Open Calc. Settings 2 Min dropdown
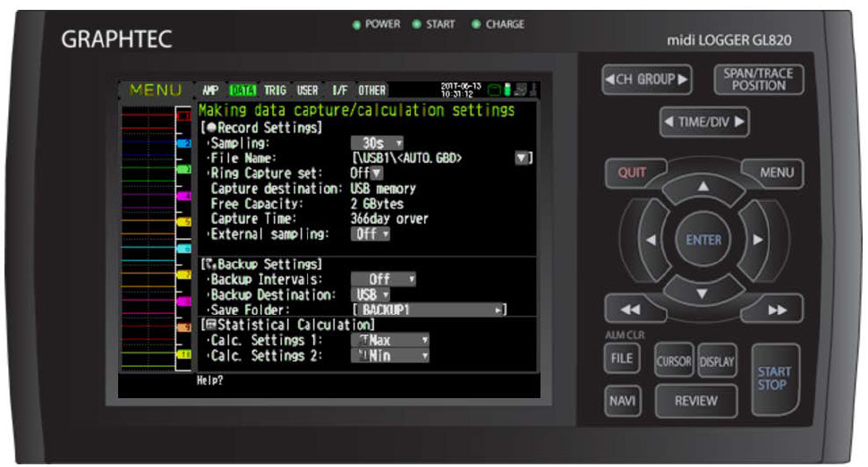This screenshot has height=467, width=868. pyautogui.click(x=390, y=355)
